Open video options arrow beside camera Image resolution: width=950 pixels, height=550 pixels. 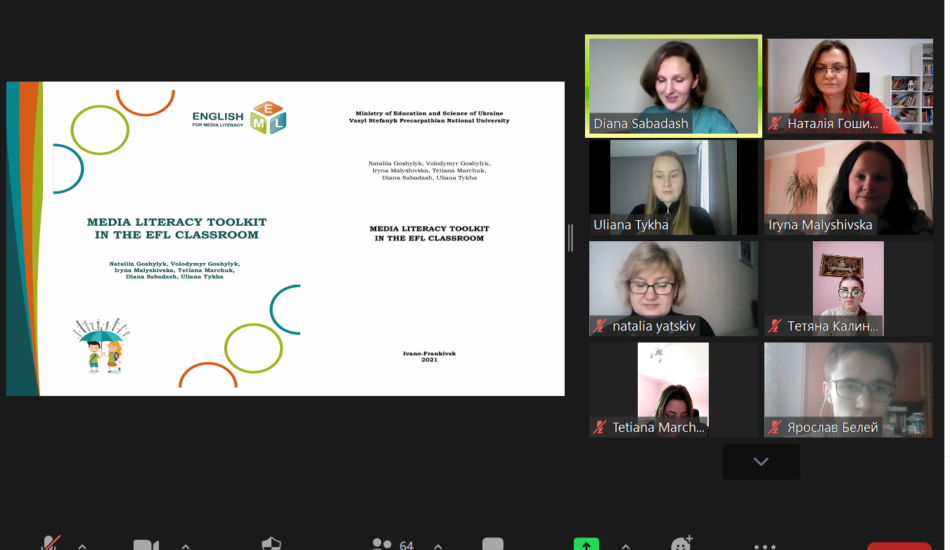[186, 546]
